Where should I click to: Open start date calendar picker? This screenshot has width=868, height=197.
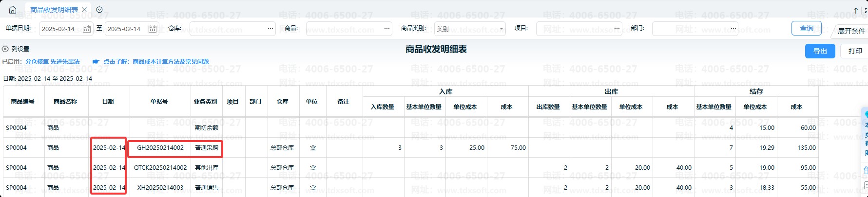[x=86, y=29]
